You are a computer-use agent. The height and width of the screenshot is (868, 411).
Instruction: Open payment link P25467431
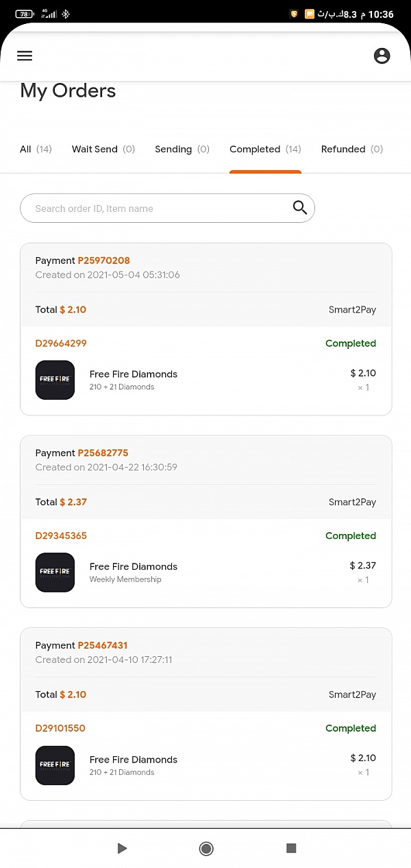102,646
